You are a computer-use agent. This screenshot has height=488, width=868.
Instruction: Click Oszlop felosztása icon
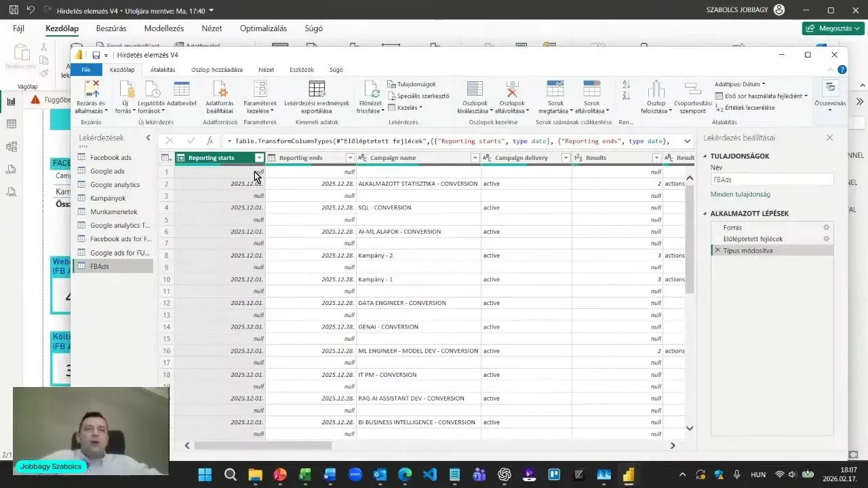click(x=656, y=89)
